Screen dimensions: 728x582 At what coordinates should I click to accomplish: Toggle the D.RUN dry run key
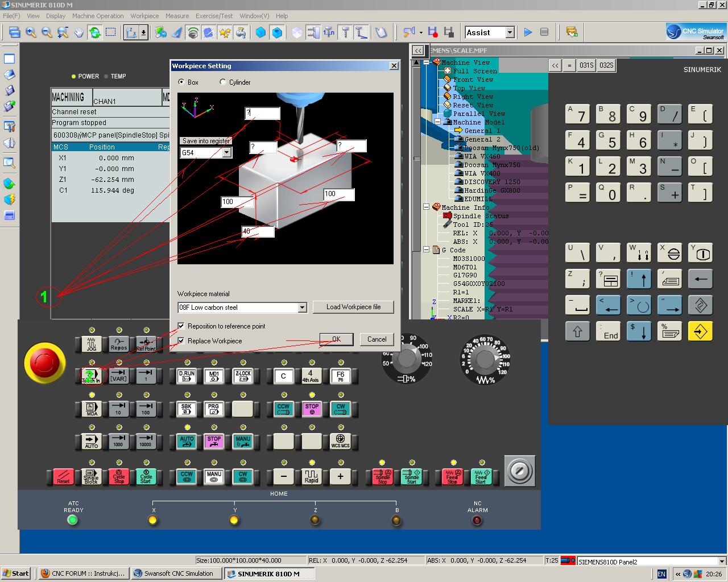click(187, 376)
